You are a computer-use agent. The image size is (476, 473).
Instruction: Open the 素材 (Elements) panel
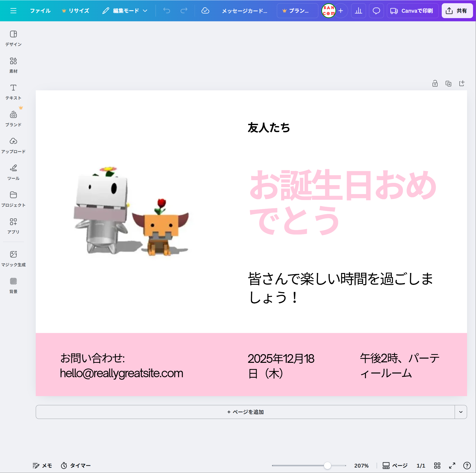(x=13, y=65)
